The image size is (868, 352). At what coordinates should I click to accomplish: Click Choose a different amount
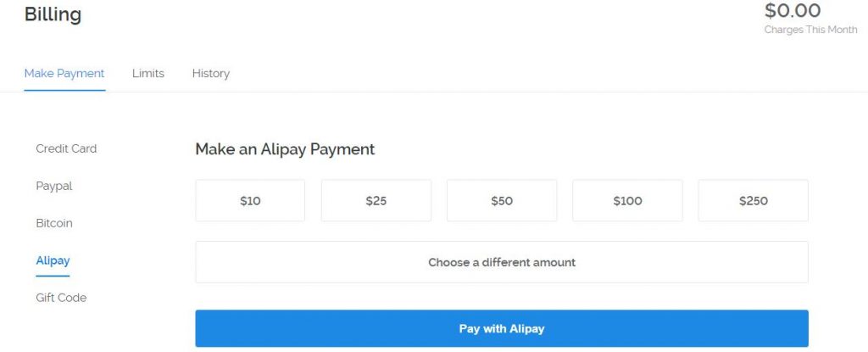(502, 262)
